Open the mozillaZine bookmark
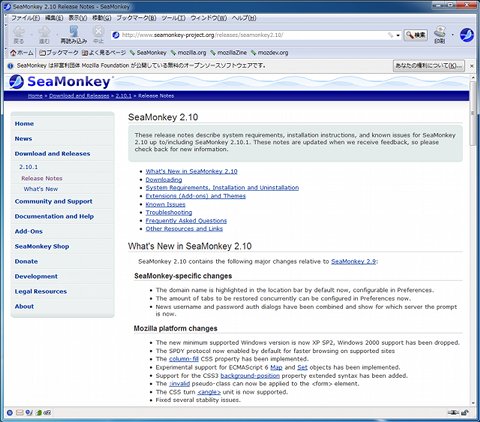 [229, 53]
